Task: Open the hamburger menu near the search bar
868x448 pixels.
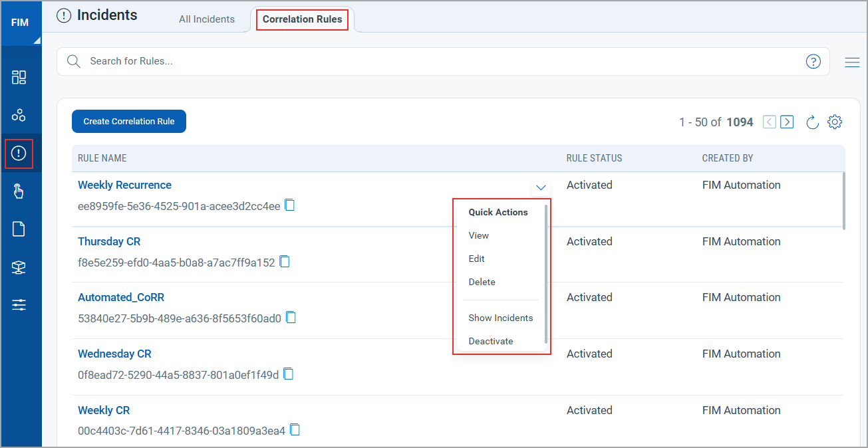Action: pyautogui.click(x=852, y=62)
